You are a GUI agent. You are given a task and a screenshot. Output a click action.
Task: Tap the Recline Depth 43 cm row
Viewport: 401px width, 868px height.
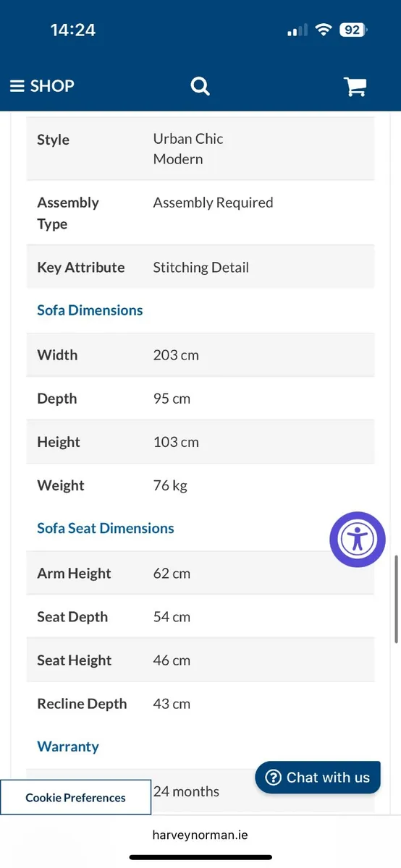[200, 704]
